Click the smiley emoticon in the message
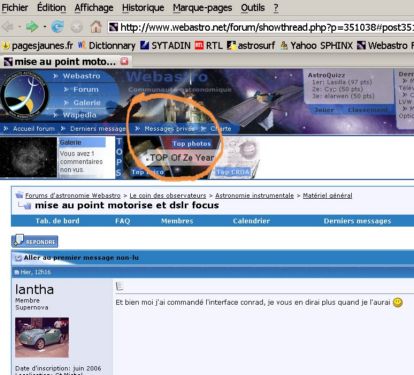The height and width of the screenshot is (375, 414). [x=398, y=302]
